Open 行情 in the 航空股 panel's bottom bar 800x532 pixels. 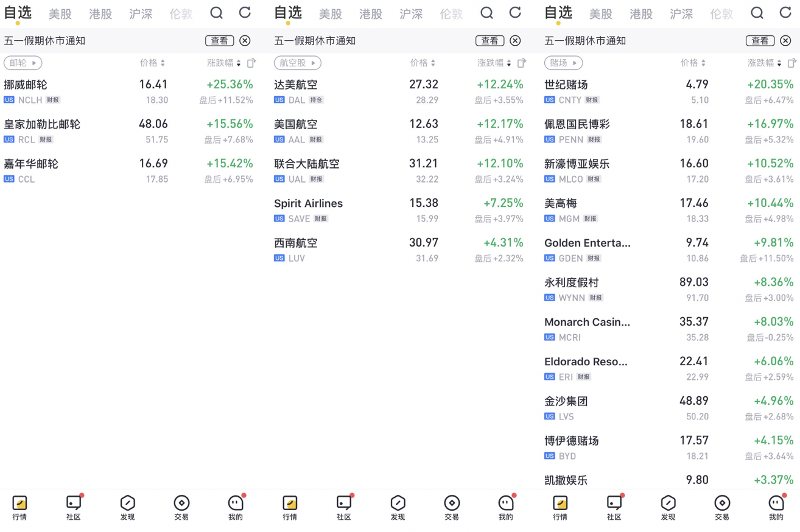290,508
